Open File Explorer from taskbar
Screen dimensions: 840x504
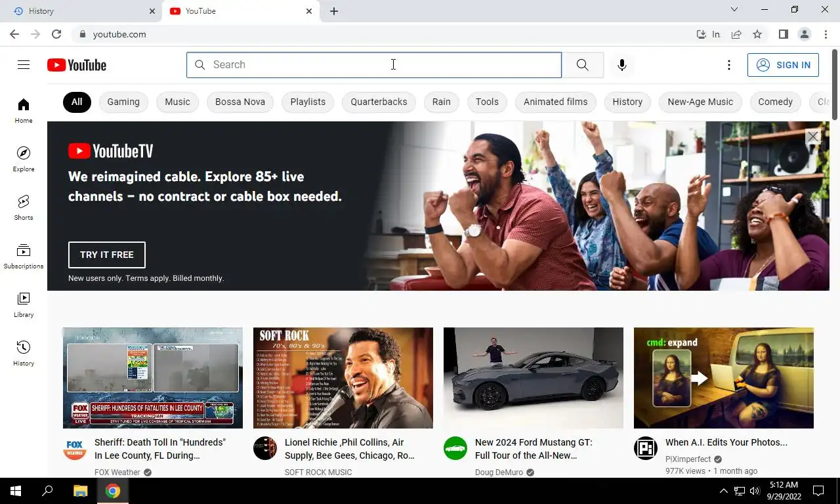[x=80, y=490]
